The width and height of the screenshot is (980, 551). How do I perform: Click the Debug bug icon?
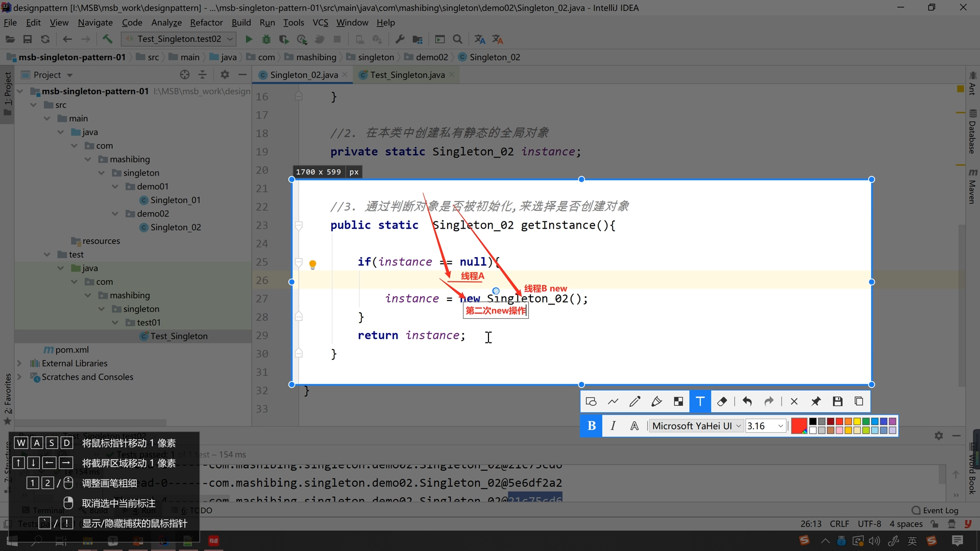[x=266, y=39]
